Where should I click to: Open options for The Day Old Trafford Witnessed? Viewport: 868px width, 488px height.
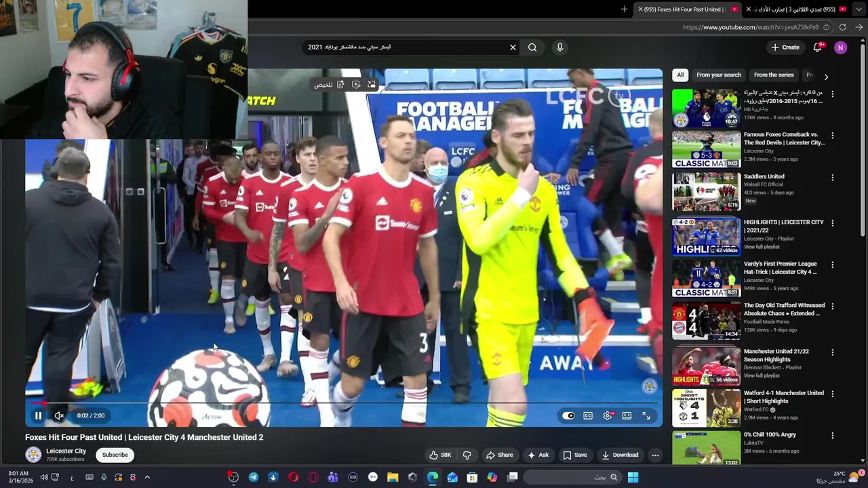tap(833, 307)
